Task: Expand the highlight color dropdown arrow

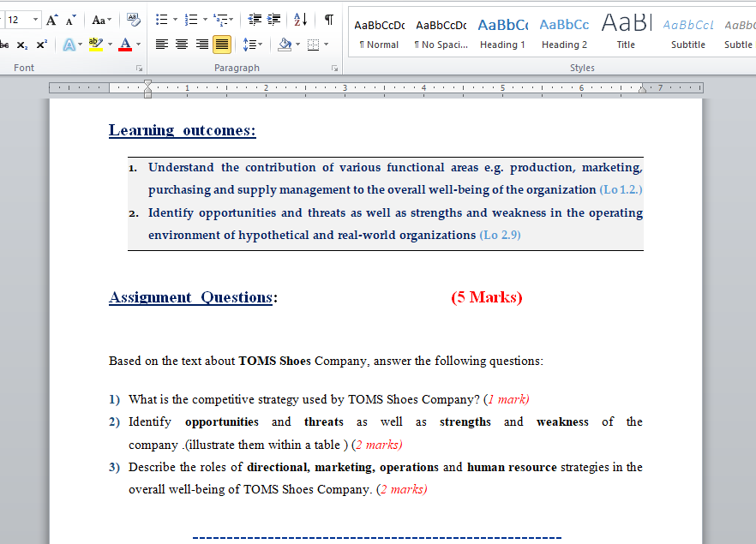Action: 110,45
